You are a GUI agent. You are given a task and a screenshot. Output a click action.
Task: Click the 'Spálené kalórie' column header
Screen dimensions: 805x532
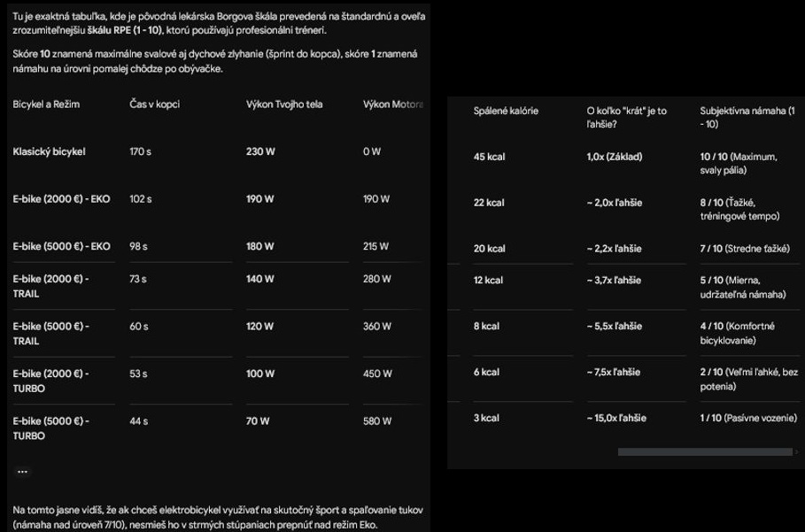coord(506,111)
